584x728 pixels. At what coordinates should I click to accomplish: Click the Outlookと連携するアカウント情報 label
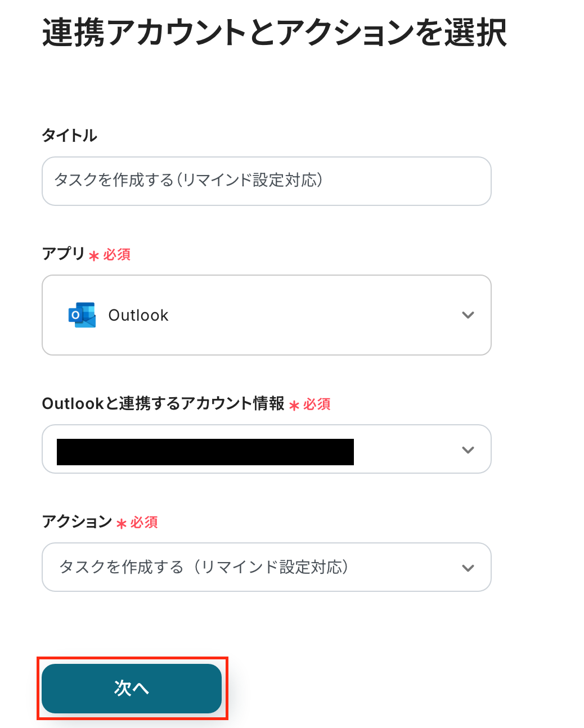coord(163,403)
